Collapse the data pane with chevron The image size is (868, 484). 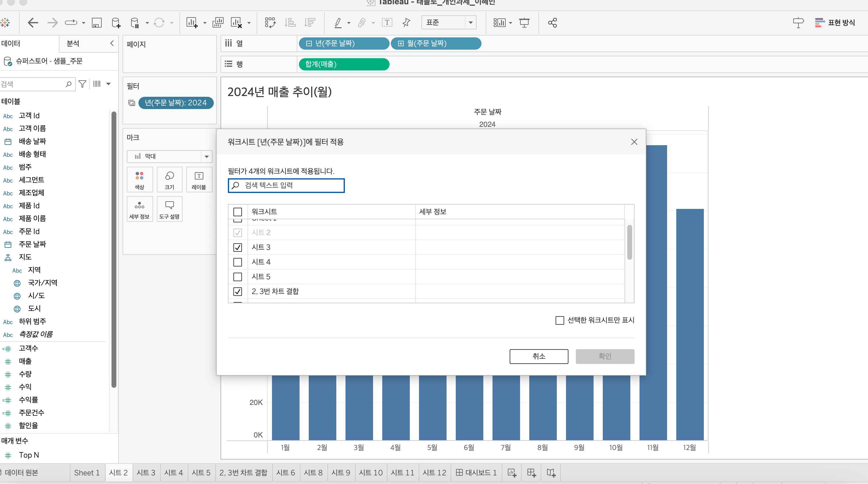click(x=112, y=43)
